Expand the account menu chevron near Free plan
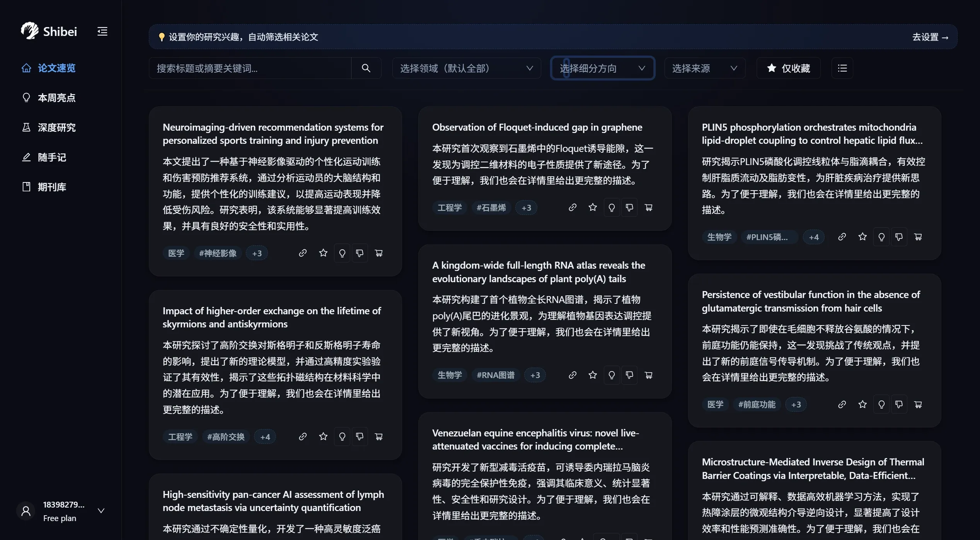Screen dimensions: 980x540 [101, 510]
